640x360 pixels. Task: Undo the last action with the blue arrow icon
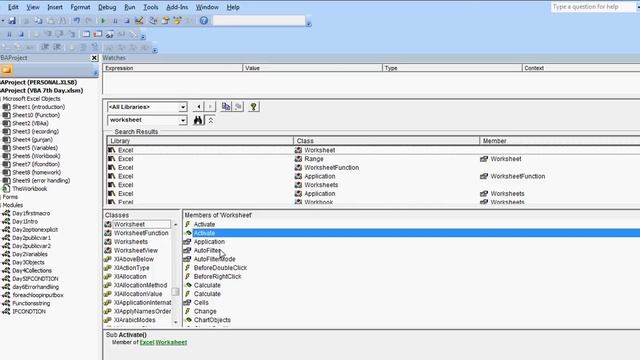pos(76,20)
